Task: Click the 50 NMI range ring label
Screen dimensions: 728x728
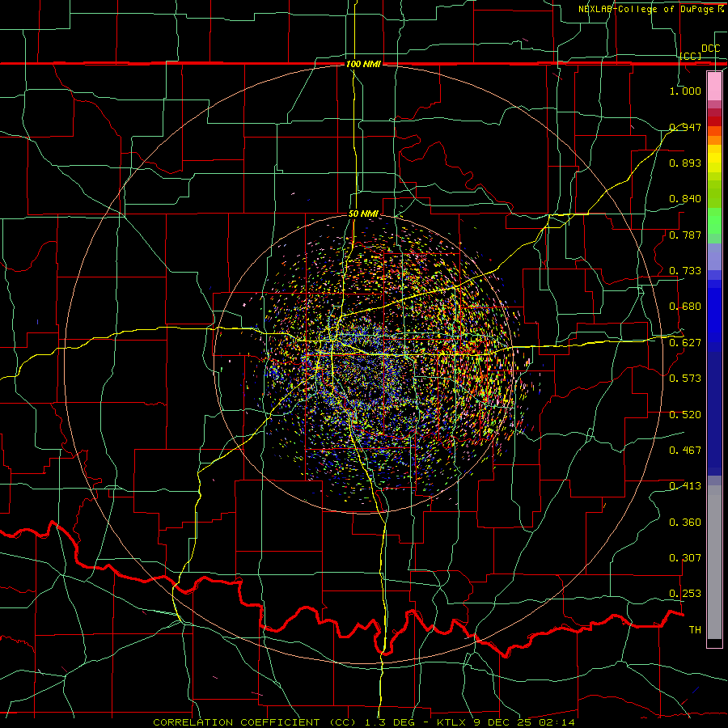Action: (x=363, y=214)
